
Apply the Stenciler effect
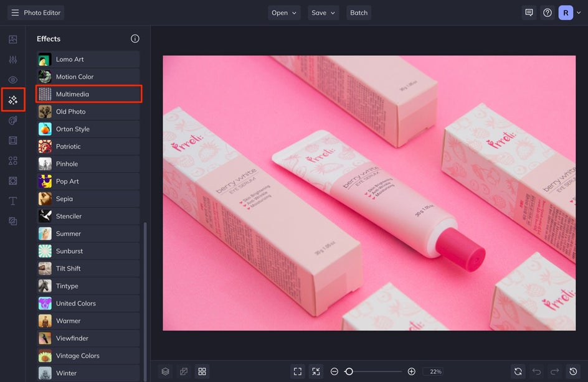pyautogui.click(x=88, y=216)
